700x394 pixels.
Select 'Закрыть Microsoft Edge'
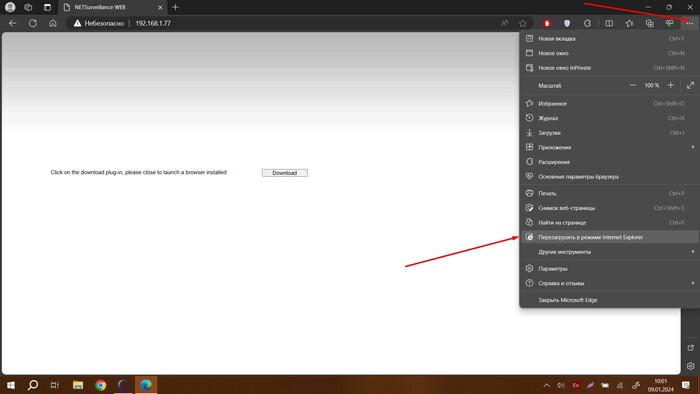click(609, 300)
